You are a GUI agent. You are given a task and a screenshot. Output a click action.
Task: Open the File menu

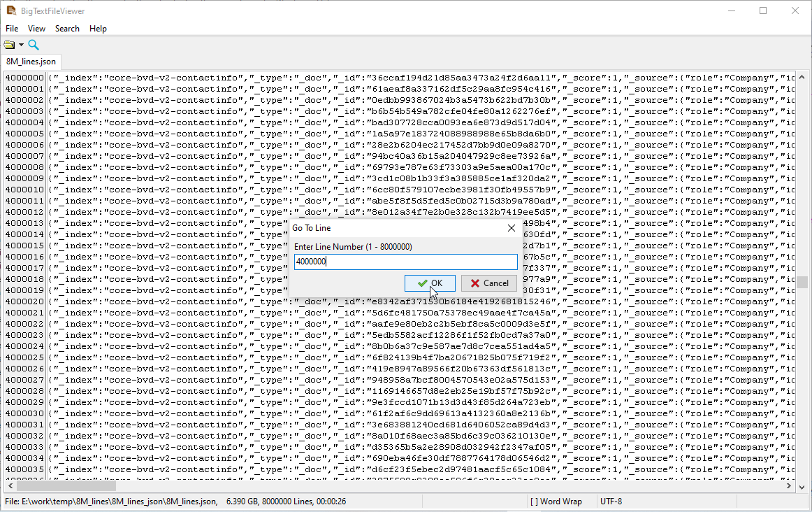[12, 29]
